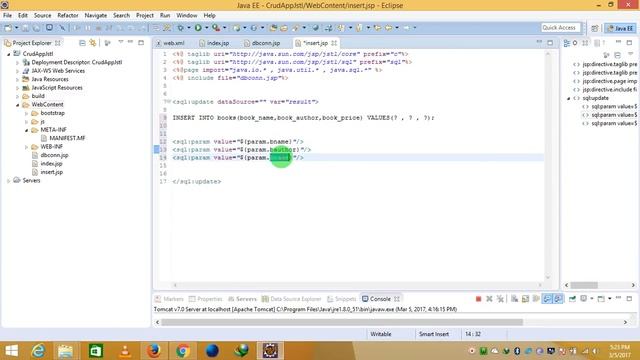Screen dimensions: 640x360
Task: Collapse the sql:update outline node
Action: [x=568, y=98]
